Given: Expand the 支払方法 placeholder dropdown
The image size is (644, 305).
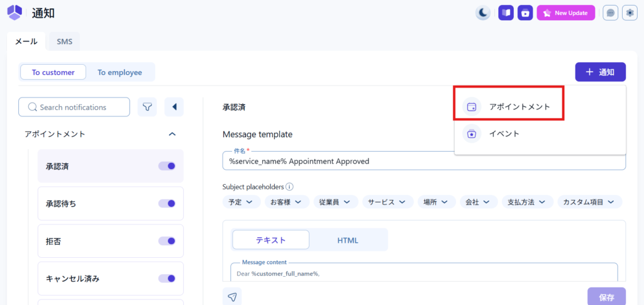Looking at the screenshot, I should click(526, 202).
